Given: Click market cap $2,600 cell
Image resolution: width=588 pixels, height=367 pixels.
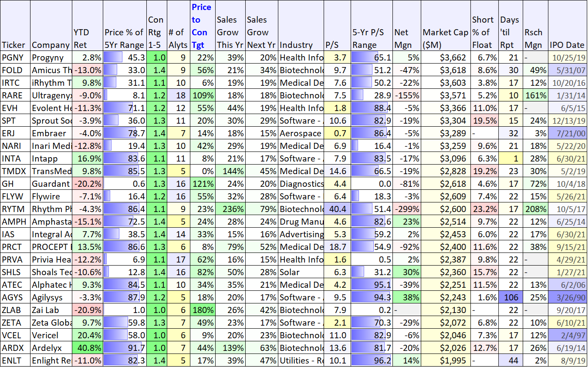Looking at the screenshot, I should 445,209.
